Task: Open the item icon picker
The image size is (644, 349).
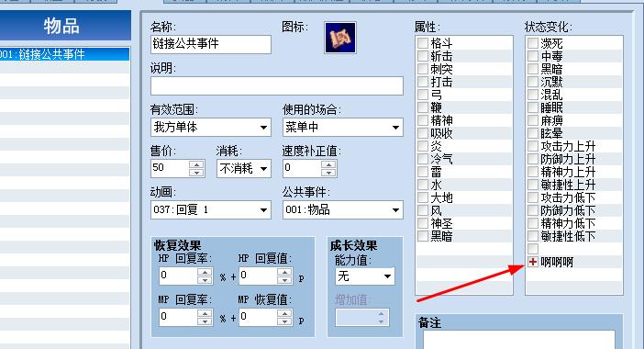Action: pyautogui.click(x=340, y=38)
